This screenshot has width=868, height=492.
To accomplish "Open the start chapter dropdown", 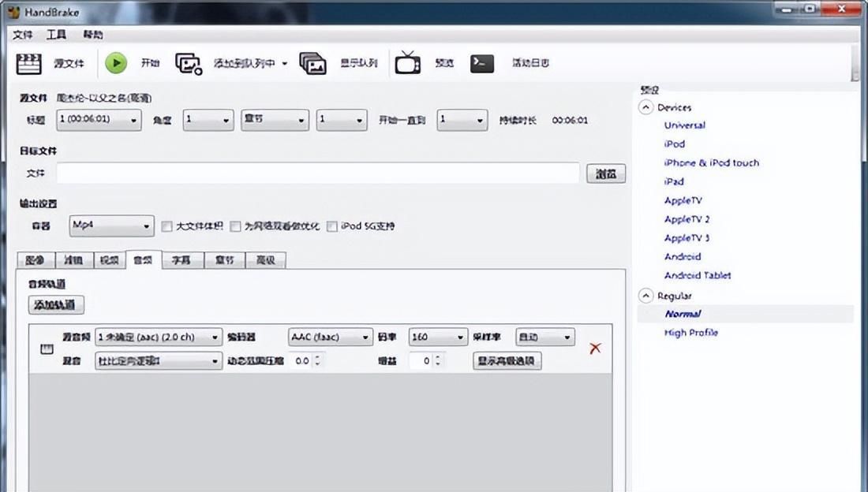I will (x=342, y=120).
